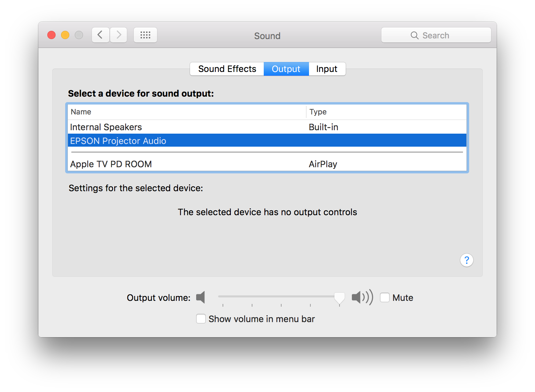
Task: Click the back navigation arrow
Action: [100, 35]
